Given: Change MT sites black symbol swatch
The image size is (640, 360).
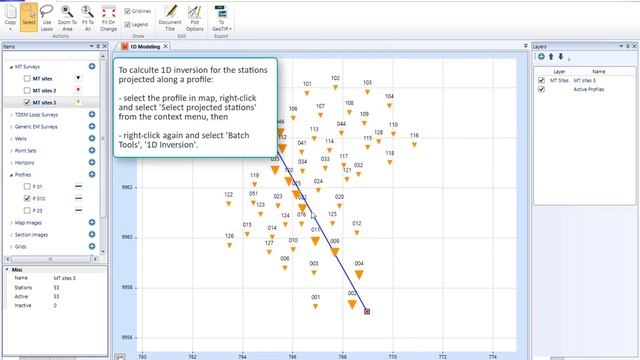Looking at the screenshot, I should (78, 78).
